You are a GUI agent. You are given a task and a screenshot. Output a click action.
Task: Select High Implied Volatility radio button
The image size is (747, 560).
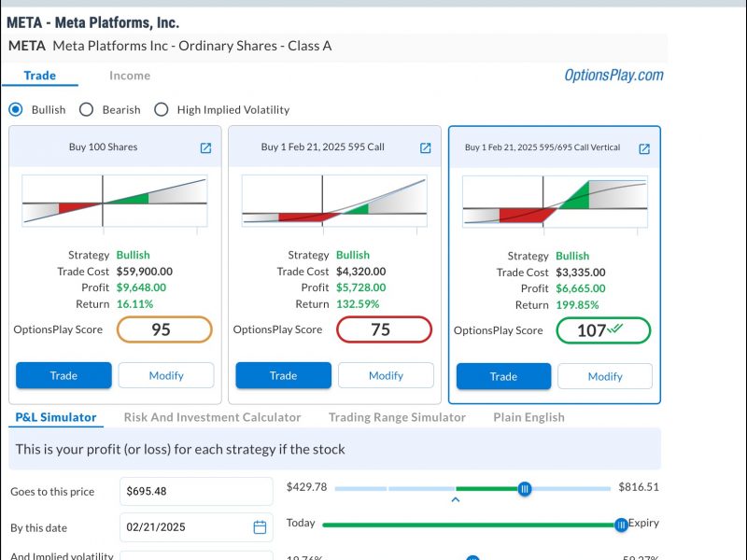(x=161, y=109)
